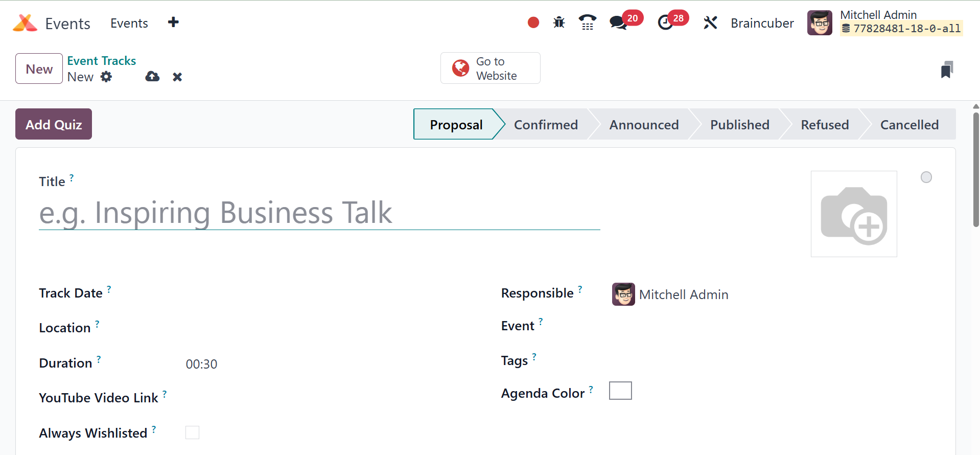
Task: Open the Events menu item
Action: click(129, 23)
